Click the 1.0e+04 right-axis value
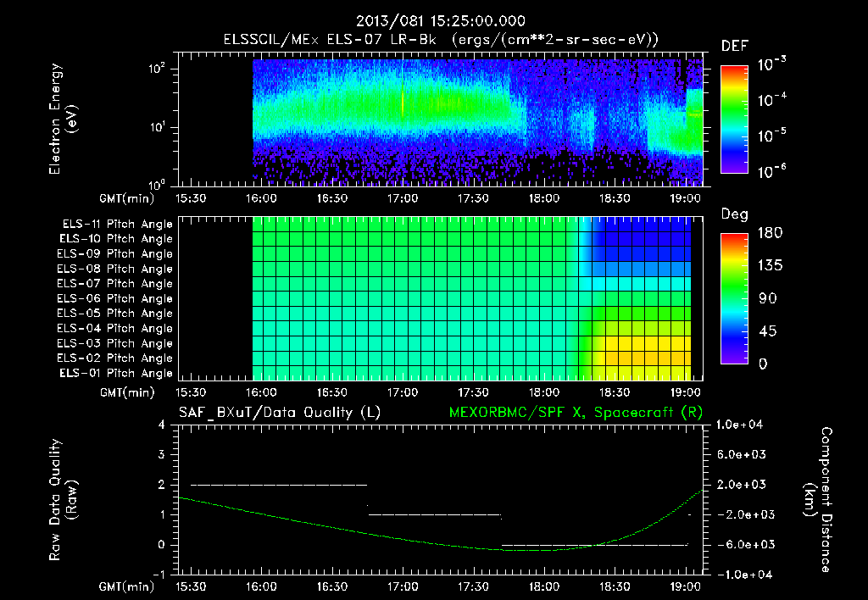Viewport: 868px width, 600px height. (740, 425)
